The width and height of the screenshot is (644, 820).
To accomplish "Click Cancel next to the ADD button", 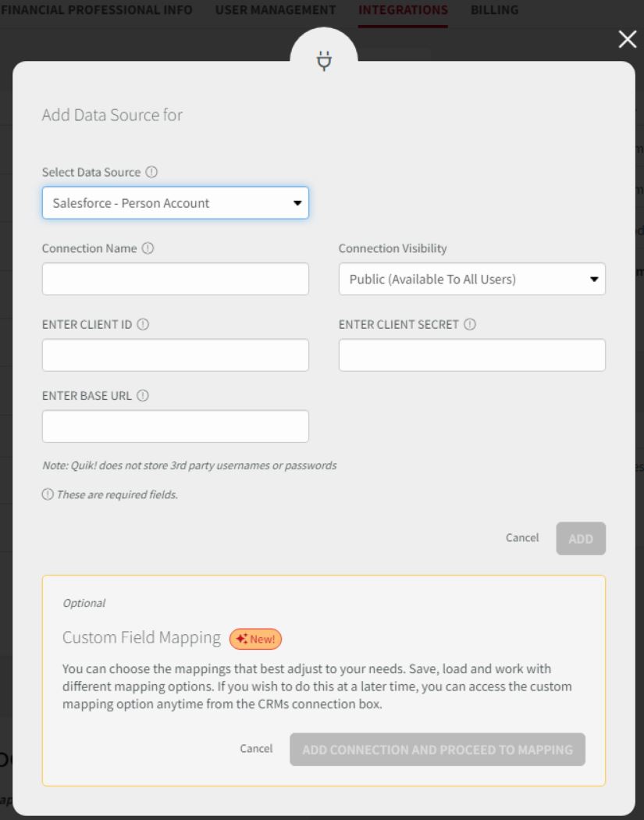I will 522,537.
